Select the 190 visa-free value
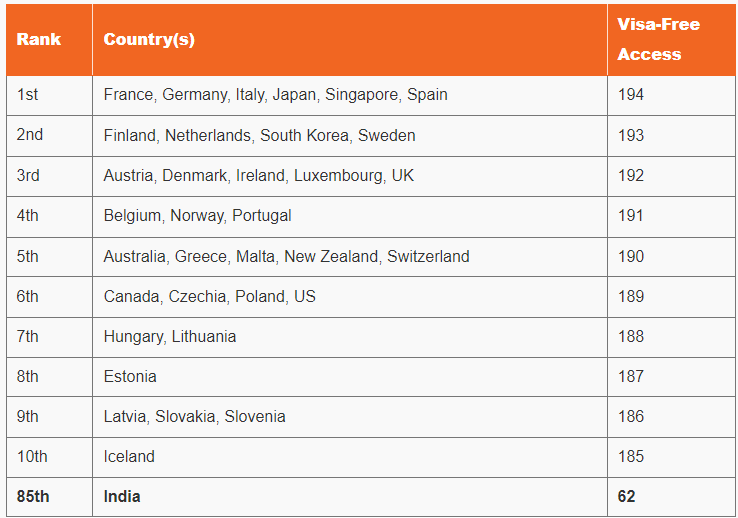 point(631,256)
